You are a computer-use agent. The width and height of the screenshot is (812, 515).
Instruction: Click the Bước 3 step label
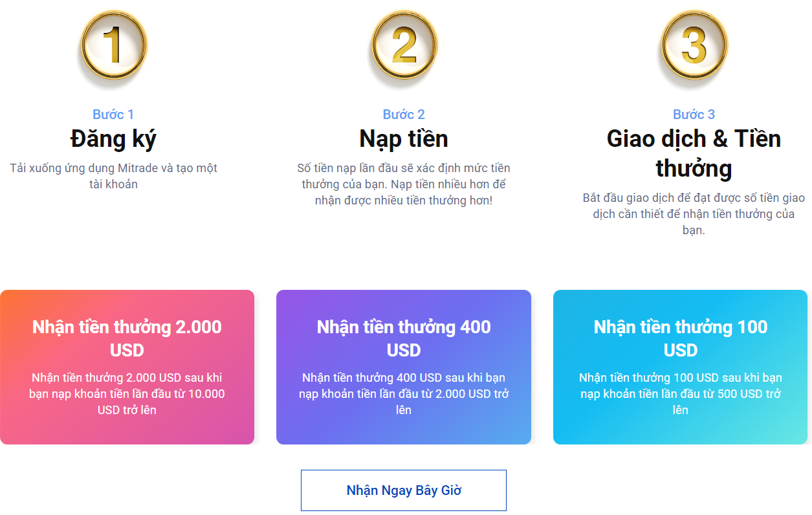(693, 113)
